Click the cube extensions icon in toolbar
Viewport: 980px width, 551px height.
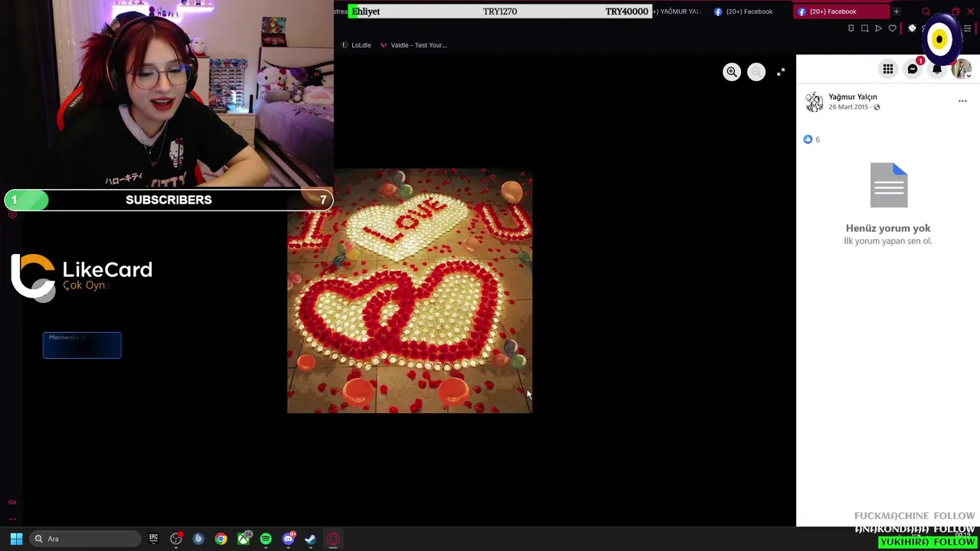coord(912,28)
